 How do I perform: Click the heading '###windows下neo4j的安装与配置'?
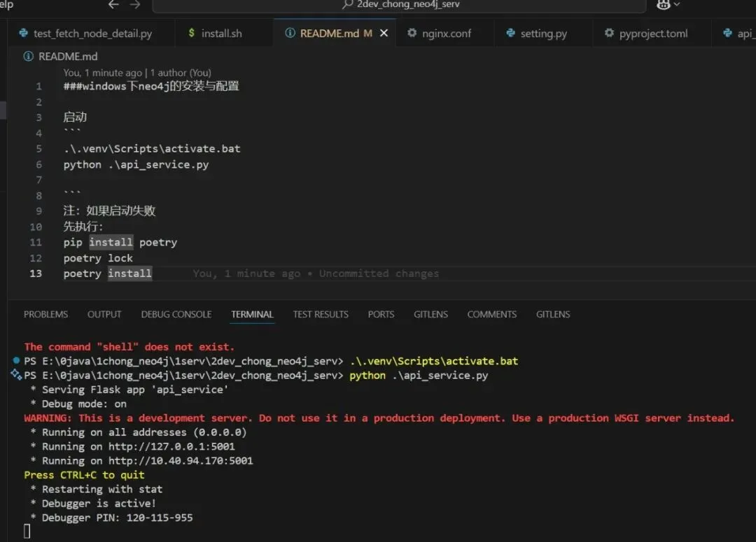[x=151, y=86]
